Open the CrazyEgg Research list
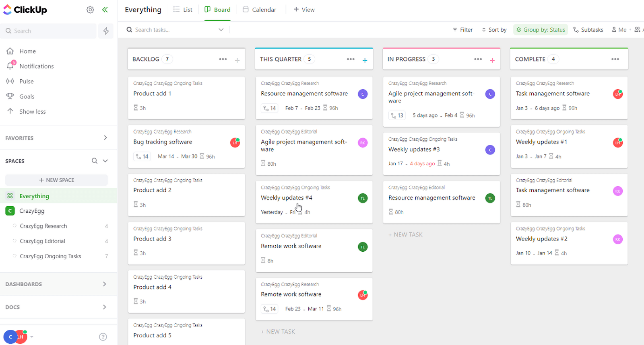The width and height of the screenshot is (644, 345). click(43, 226)
